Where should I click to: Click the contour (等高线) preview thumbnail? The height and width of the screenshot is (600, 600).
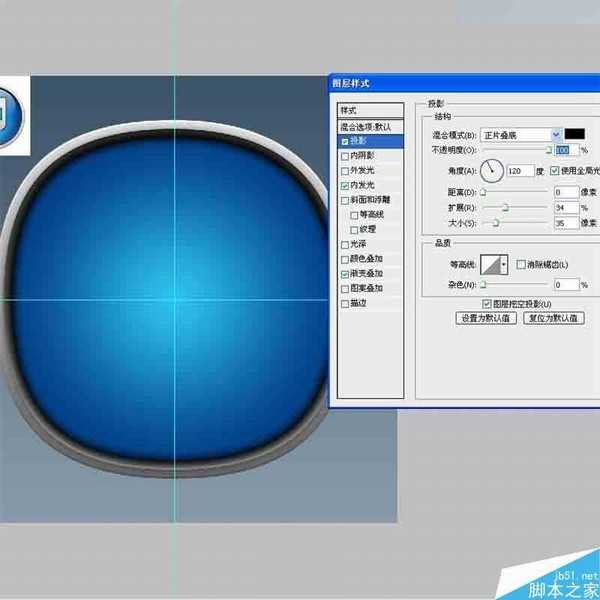coord(492,264)
